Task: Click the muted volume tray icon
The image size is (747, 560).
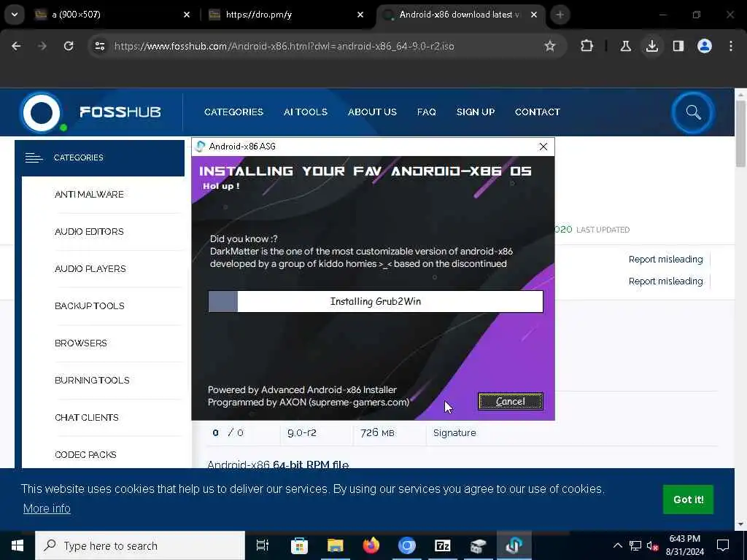Action: (652, 545)
